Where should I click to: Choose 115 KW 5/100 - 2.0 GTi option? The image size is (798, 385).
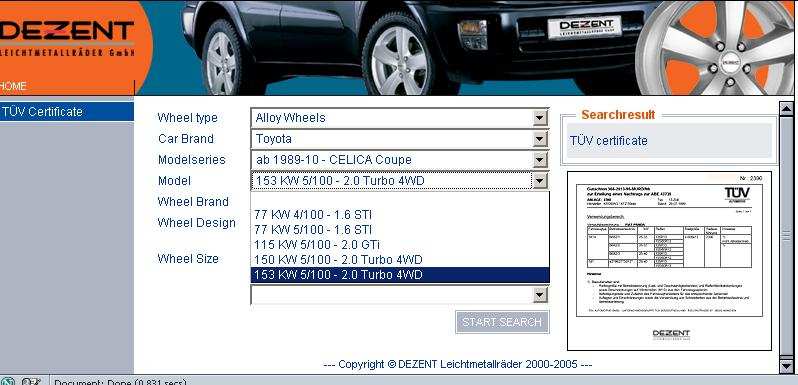click(x=400, y=244)
